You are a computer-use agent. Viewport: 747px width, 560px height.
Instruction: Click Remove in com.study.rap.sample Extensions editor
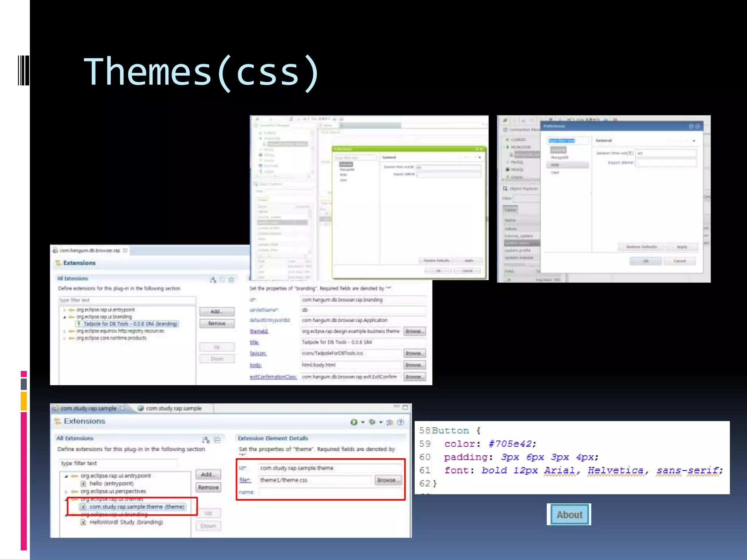pyautogui.click(x=208, y=487)
